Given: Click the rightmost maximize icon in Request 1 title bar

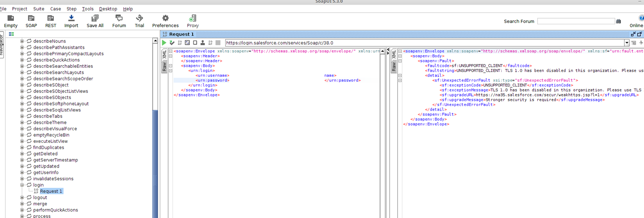Looking at the screenshot, I should 639,34.
